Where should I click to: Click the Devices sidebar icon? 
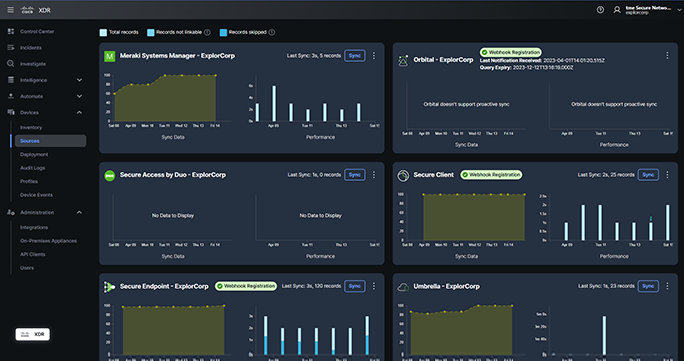11,112
